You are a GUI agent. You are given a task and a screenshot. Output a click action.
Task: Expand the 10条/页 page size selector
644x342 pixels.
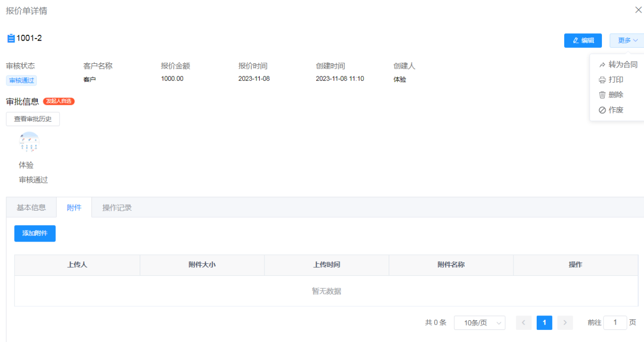[480, 323]
